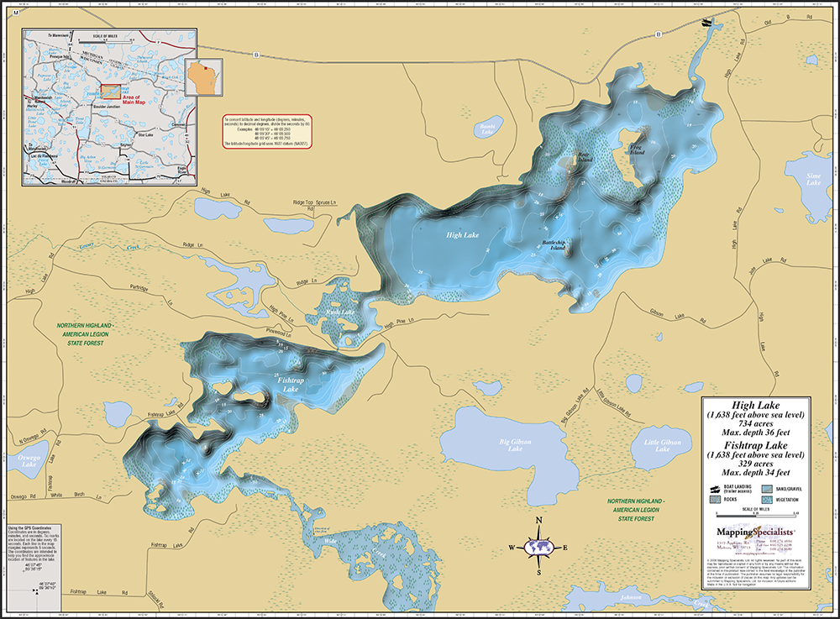Select the Boat Landing icon in the legend

[715, 488]
